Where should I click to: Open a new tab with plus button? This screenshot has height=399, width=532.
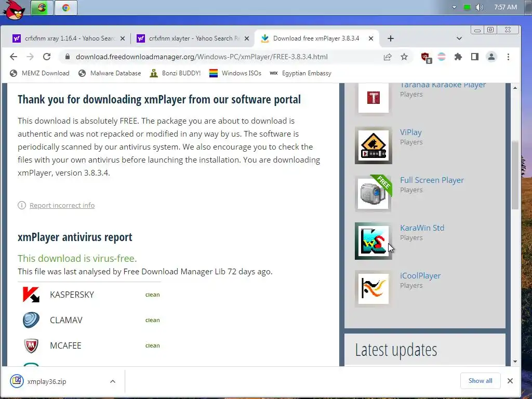point(391,38)
